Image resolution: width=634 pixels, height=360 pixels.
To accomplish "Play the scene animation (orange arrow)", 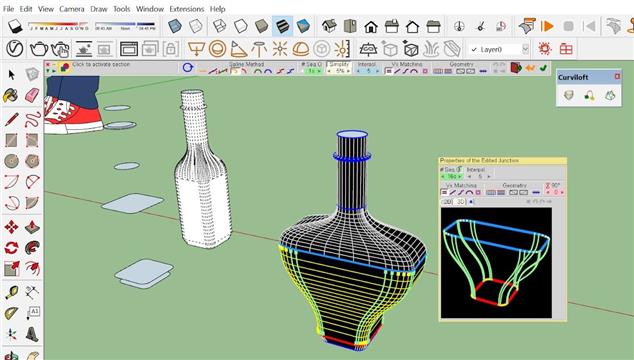I will pos(547,26).
